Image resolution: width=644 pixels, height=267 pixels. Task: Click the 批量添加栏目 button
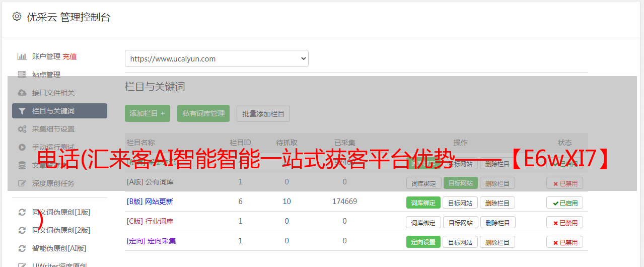pyautogui.click(x=263, y=113)
